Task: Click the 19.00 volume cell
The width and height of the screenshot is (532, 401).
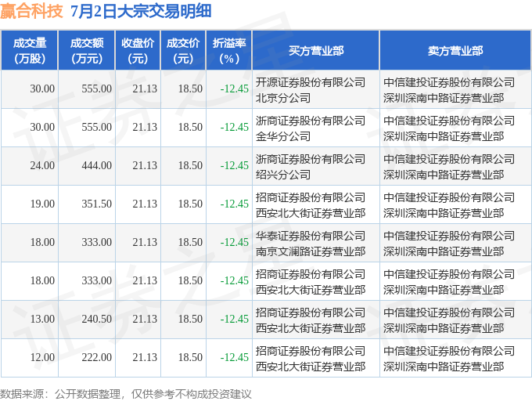Action: 42,204
